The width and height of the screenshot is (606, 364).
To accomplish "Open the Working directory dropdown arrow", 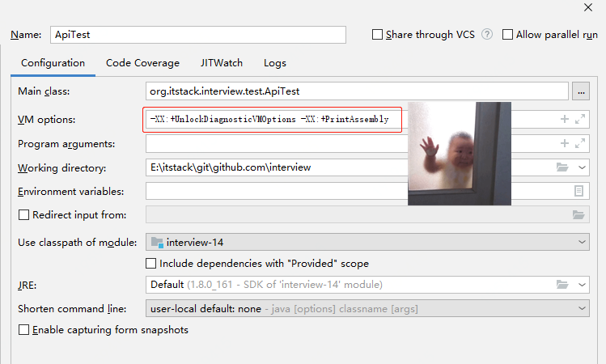I will pyautogui.click(x=583, y=167).
